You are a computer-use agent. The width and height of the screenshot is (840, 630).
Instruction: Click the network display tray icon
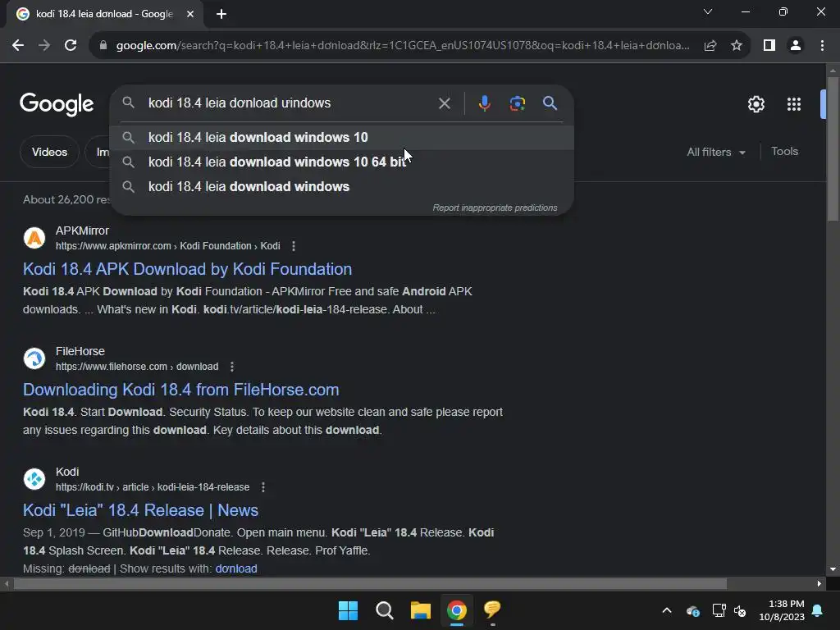click(x=719, y=610)
